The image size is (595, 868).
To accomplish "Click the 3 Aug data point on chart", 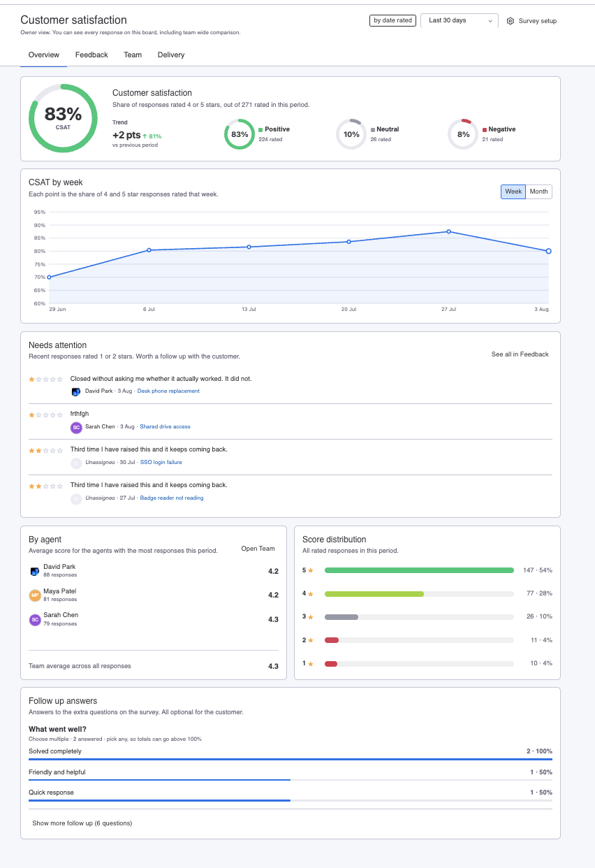I will (548, 251).
